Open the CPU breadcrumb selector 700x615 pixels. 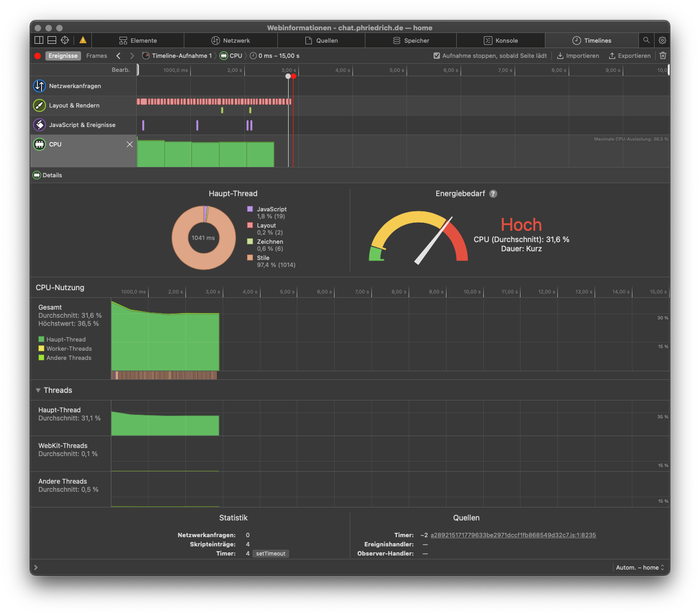[x=231, y=56]
